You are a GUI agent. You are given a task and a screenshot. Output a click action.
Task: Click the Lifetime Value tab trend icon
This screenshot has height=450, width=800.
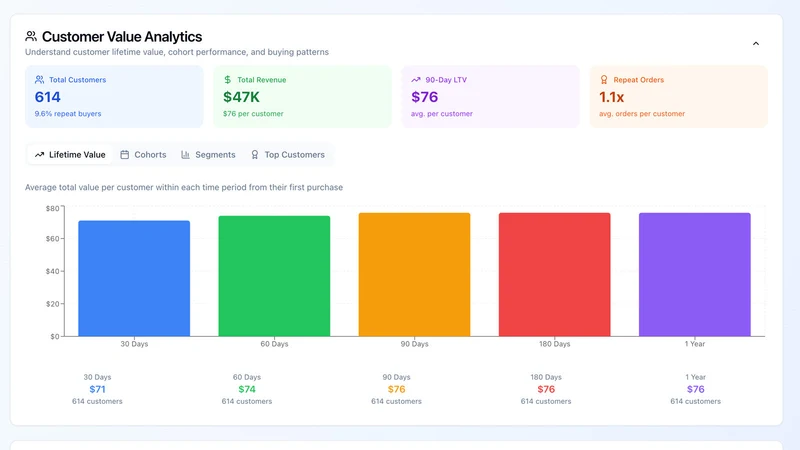point(39,155)
